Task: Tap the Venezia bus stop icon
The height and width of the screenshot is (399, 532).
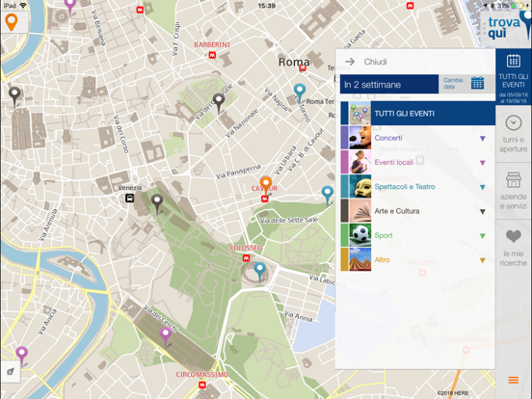Action: (129, 198)
